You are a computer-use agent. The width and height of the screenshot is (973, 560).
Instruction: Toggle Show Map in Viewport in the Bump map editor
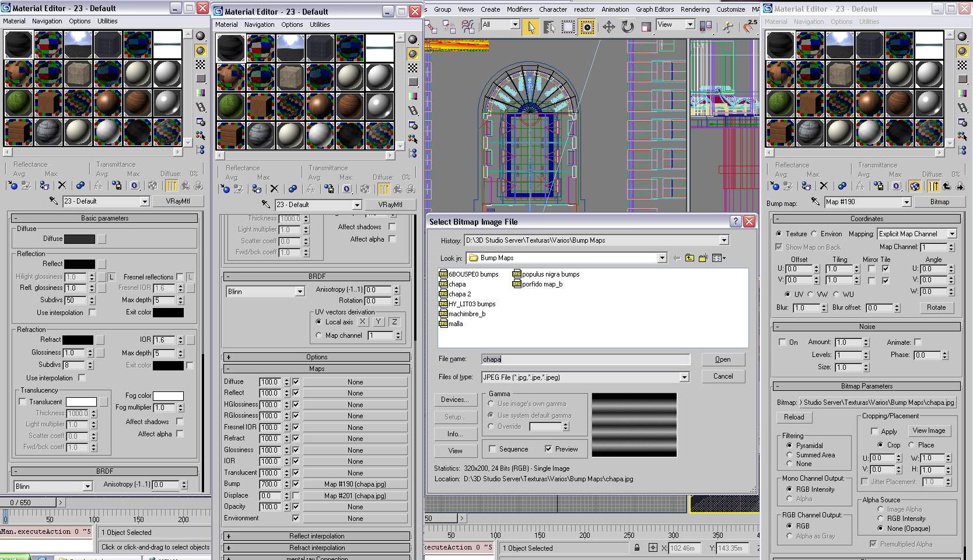[915, 186]
